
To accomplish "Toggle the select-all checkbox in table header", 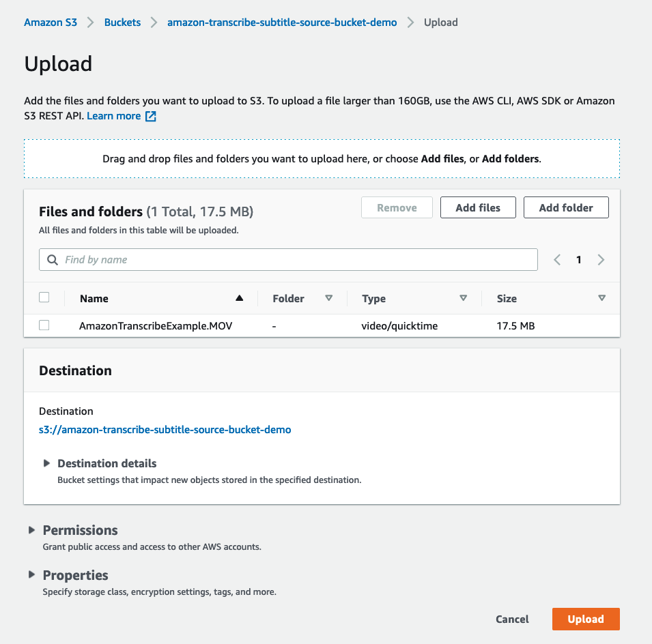I will 44,297.
